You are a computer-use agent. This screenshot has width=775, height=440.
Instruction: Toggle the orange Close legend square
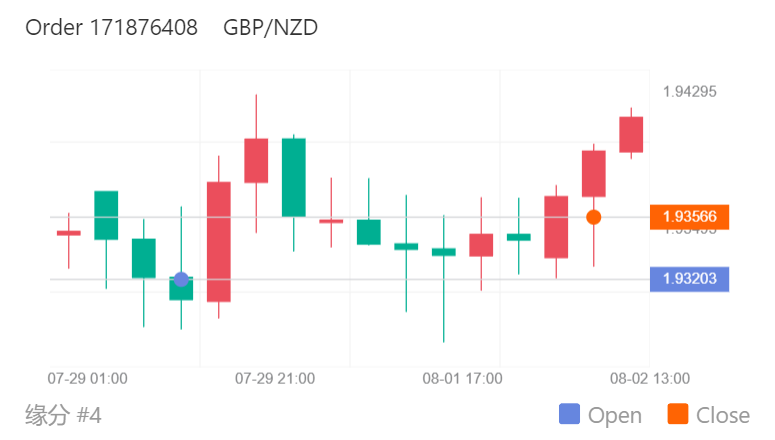(677, 415)
